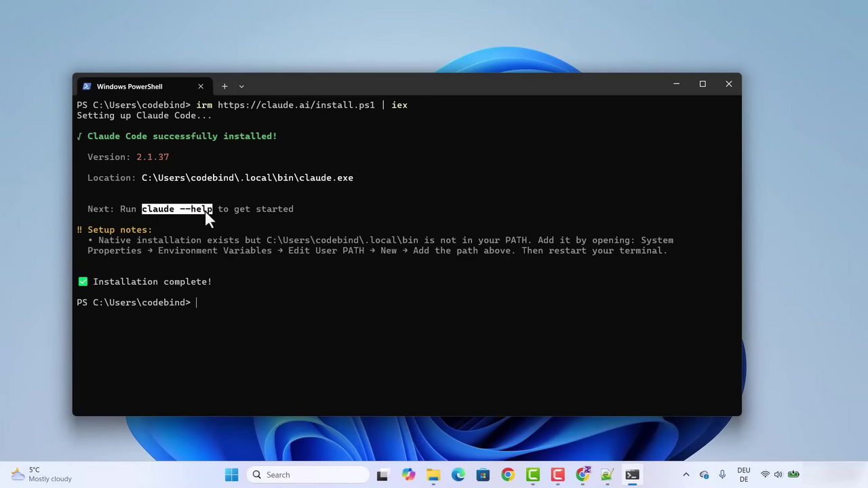868x488 pixels.
Task: Click the 'iex' text in the command
Action: tap(399, 105)
